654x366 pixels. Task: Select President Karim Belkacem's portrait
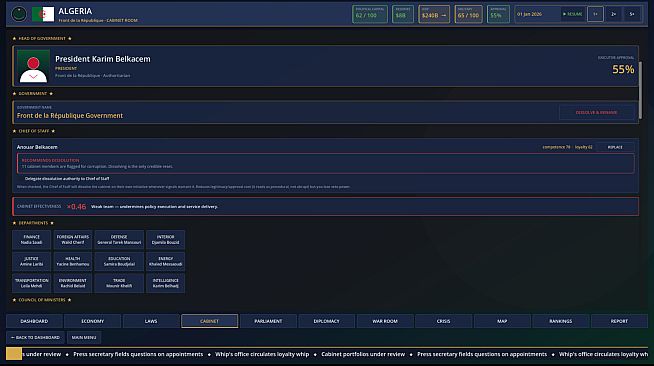33,66
